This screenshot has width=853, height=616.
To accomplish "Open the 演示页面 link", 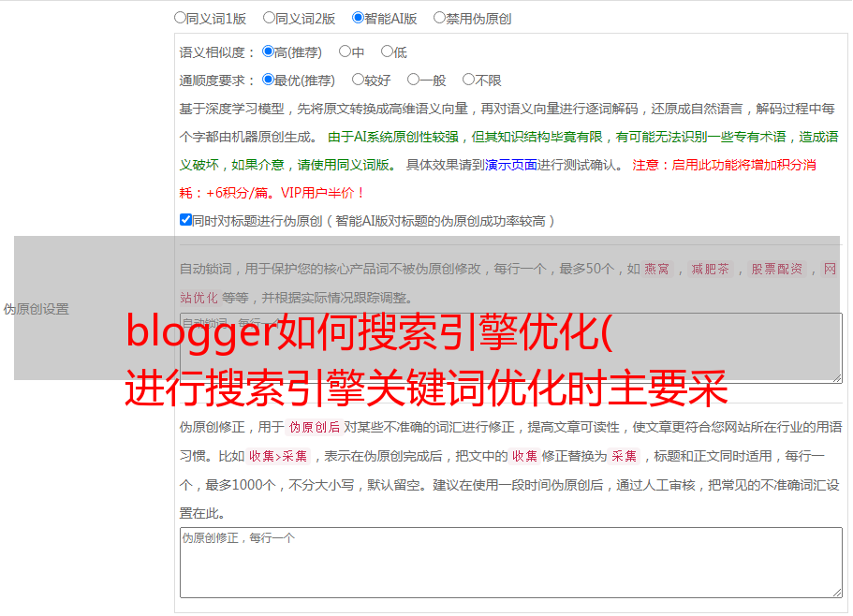I will coord(510,165).
